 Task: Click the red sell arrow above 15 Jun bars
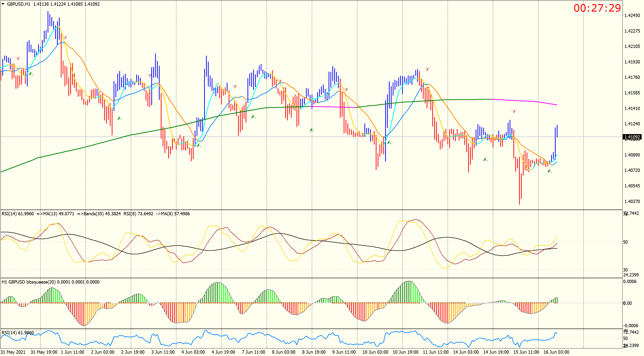(x=513, y=111)
